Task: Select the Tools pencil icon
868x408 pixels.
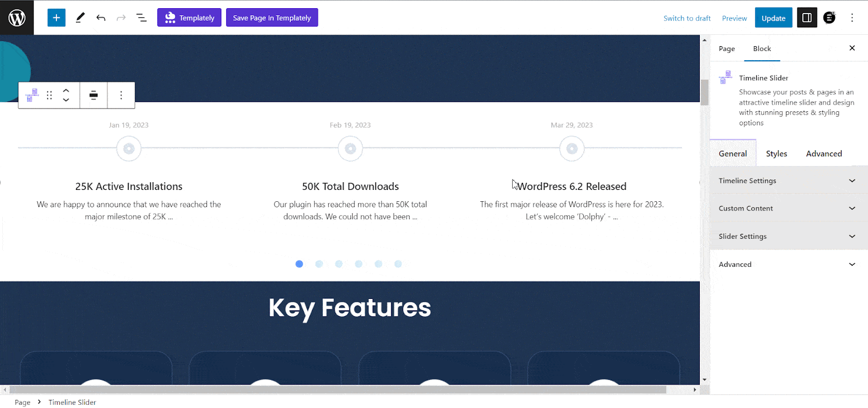Action: click(80, 17)
